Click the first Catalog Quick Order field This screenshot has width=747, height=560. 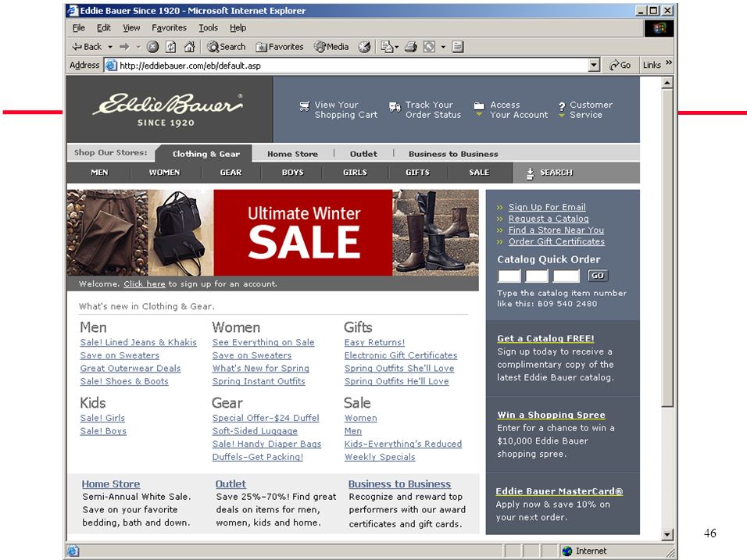tap(509, 276)
